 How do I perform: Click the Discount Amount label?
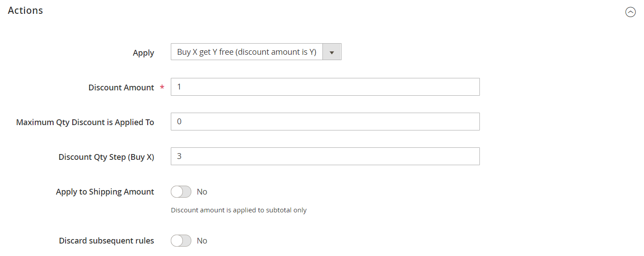tap(121, 88)
